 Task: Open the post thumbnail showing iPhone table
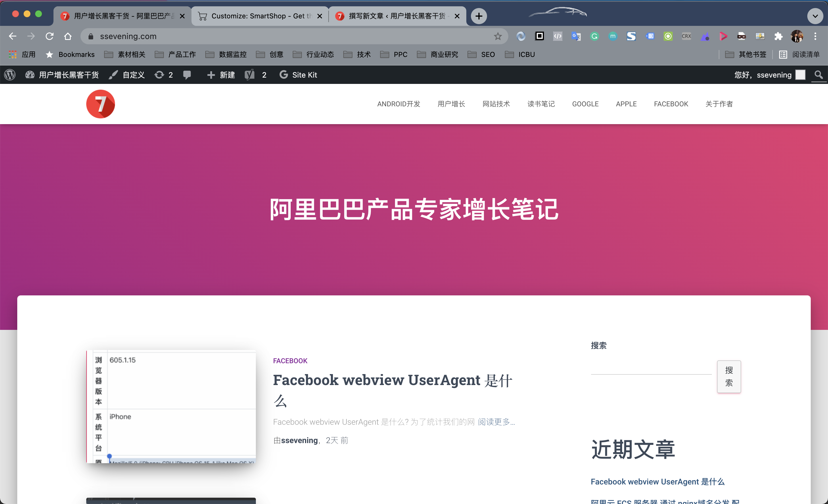pyautogui.click(x=171, y=407)
